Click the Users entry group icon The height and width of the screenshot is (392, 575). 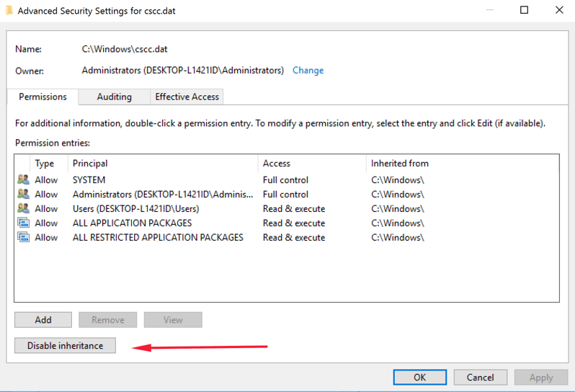click(x=23, y=209)
